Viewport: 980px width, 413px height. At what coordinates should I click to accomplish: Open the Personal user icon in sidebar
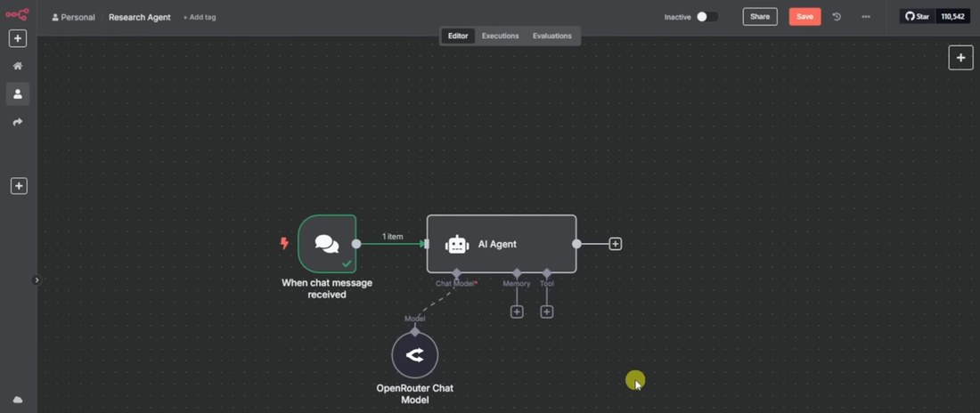point(18,93)
